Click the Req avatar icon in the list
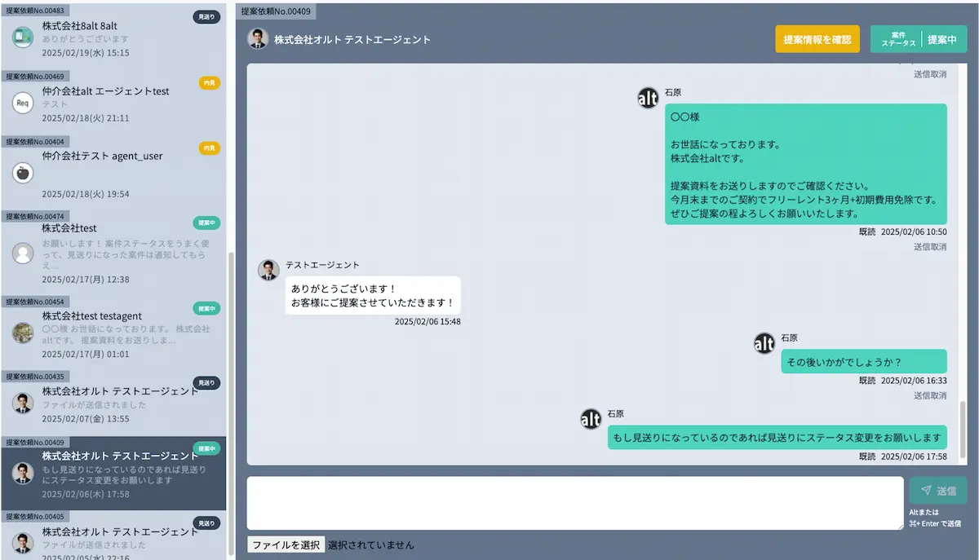The height and width of the screenshot is (560, 979). point(23,103)
